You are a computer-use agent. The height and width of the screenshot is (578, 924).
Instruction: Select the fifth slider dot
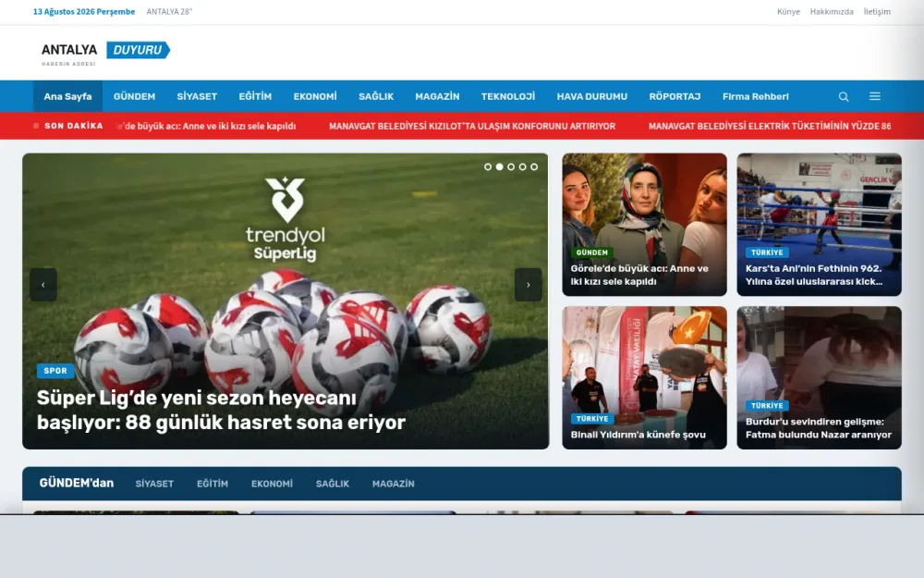534,166
